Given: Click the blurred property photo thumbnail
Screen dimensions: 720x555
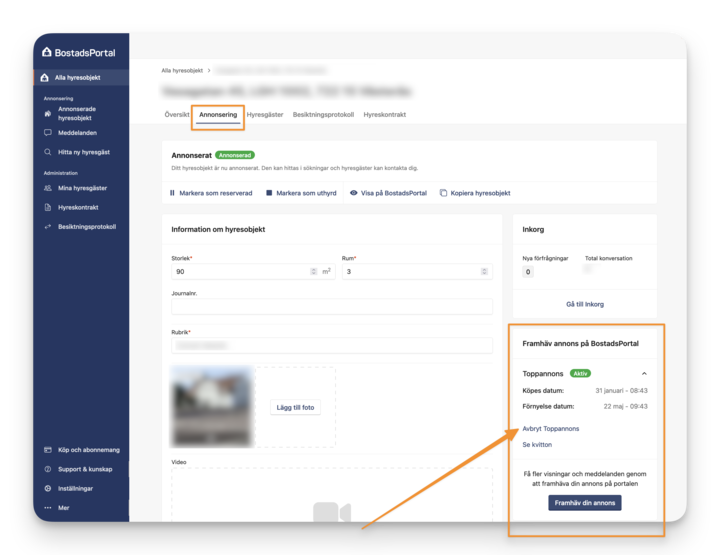Looking at the screenshot, I should [x=212, y=406].
